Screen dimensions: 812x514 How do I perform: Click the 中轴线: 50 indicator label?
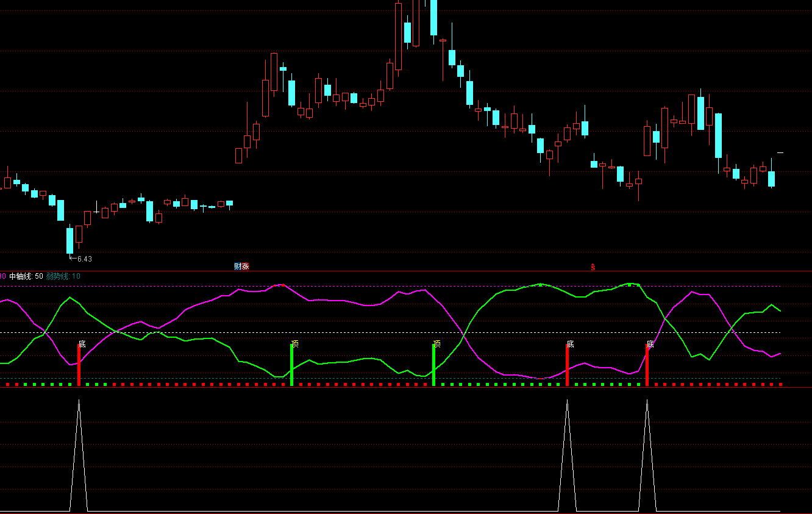26,276
